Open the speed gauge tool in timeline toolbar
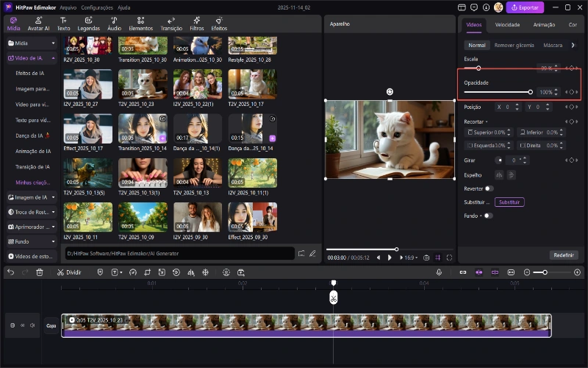The image size is (588, 368). 133,272
